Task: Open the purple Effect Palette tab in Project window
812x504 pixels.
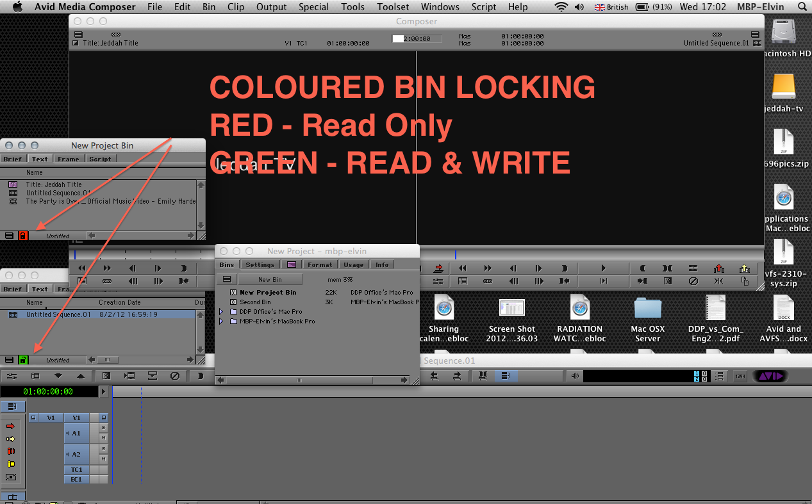Action: tap(292, 264)
